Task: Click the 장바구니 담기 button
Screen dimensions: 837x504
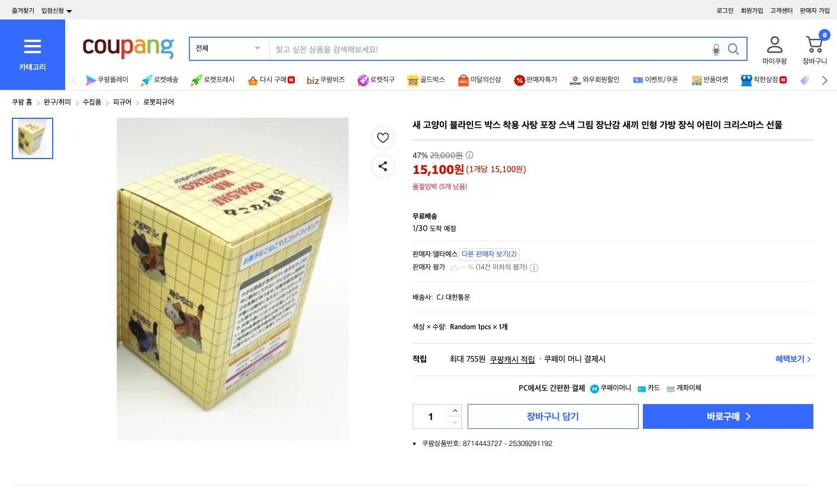Action: pyautogui.click(x=553, y=416)
